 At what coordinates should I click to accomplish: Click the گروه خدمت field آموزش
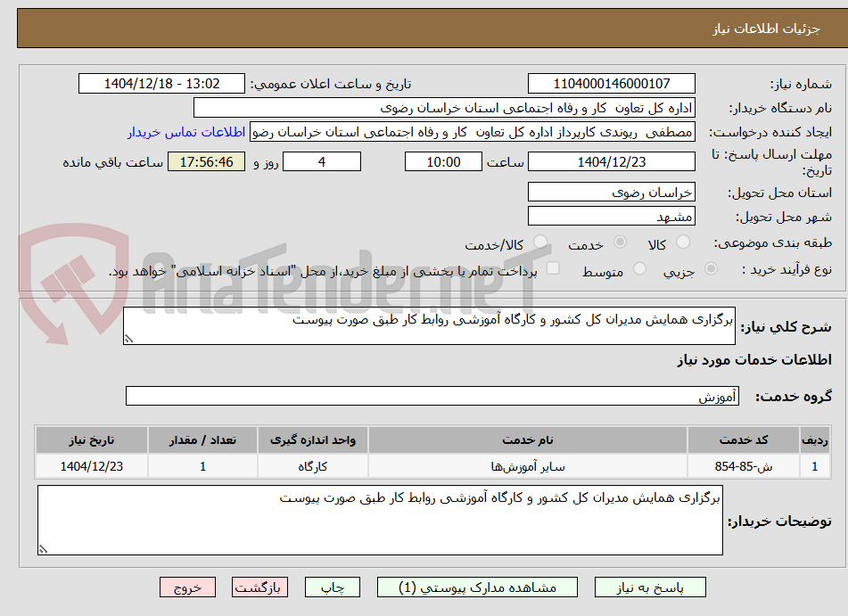click(432, 397)
